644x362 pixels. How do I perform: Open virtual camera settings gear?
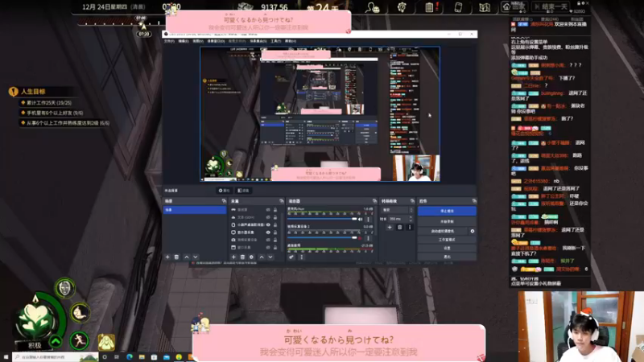click(473, 231)
